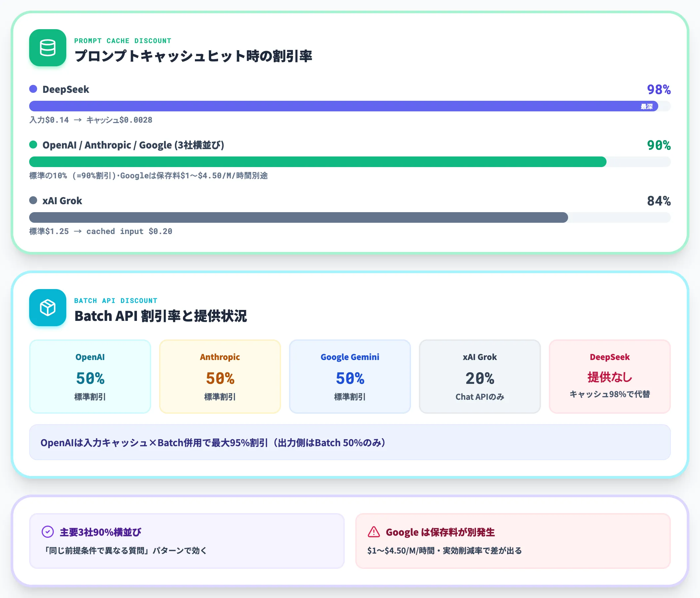
Task: Click the OpenAI / Anthropic / Google (3社横並び) label
Action: (134, 145)
